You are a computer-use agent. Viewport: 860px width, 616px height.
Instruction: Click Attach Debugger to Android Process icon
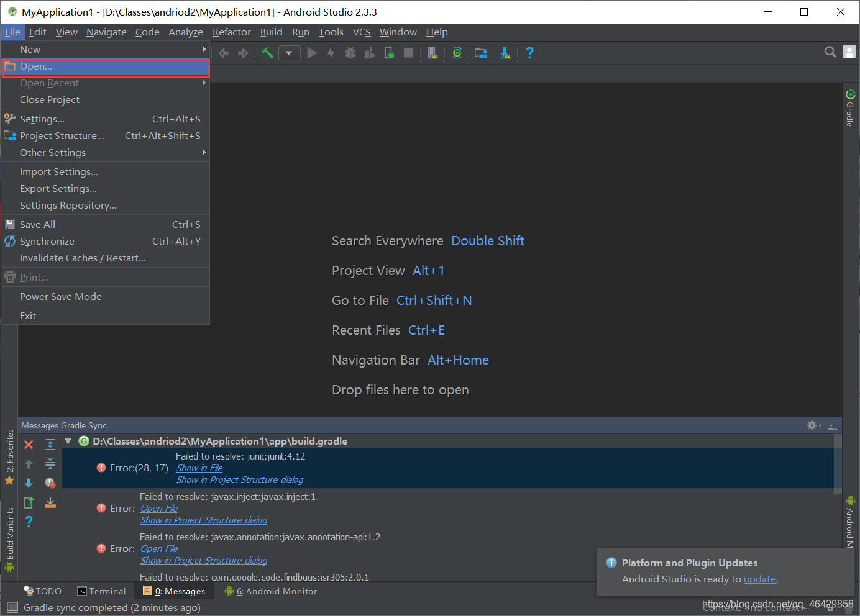tap(389, 53)
